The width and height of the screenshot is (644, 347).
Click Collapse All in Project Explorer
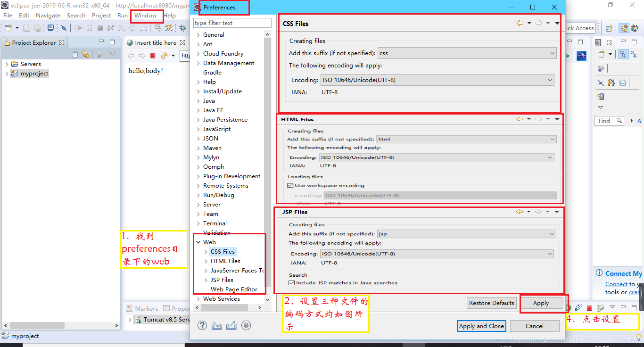[75, 55]
